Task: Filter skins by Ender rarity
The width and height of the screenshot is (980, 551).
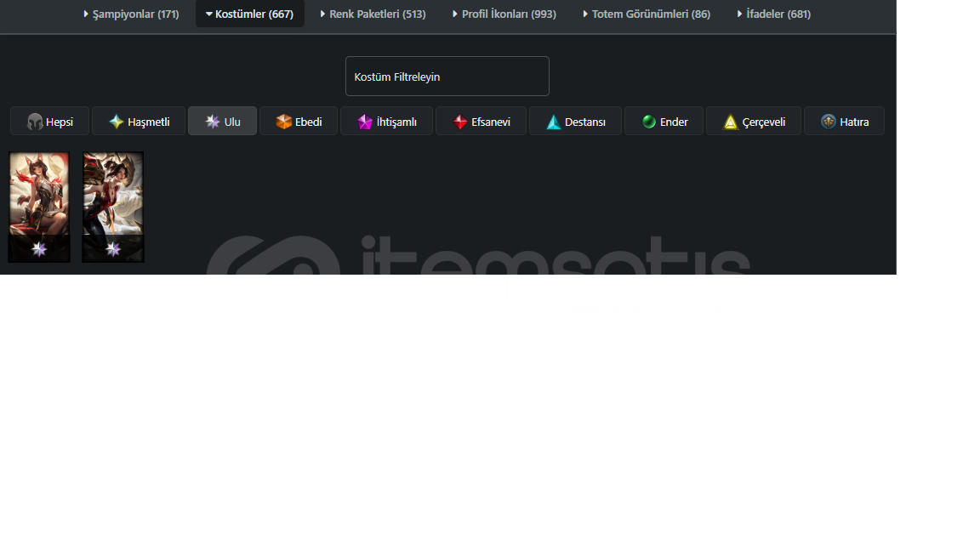Action: 664,122
